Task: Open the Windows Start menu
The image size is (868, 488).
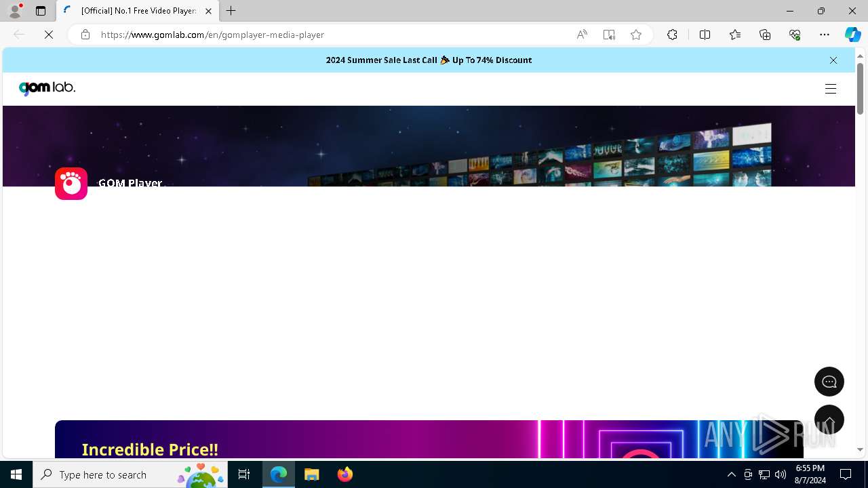Action: 16,474
